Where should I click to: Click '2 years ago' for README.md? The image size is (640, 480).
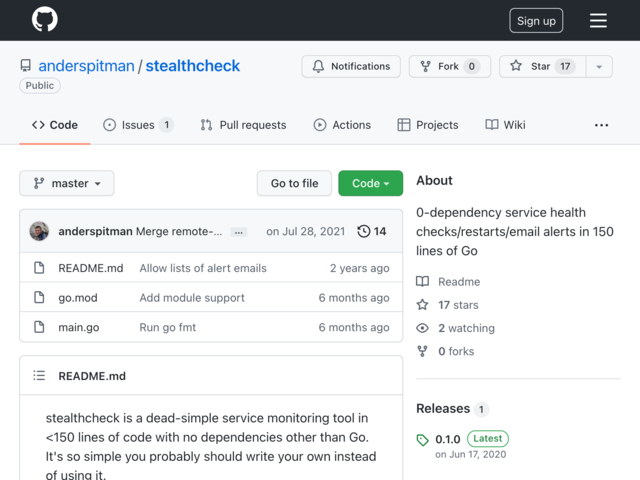point(360,268)
